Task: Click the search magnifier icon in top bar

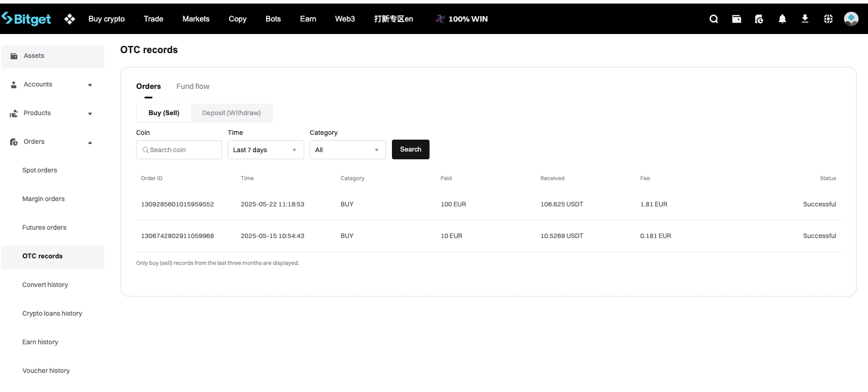Action: tap(713, 19)
